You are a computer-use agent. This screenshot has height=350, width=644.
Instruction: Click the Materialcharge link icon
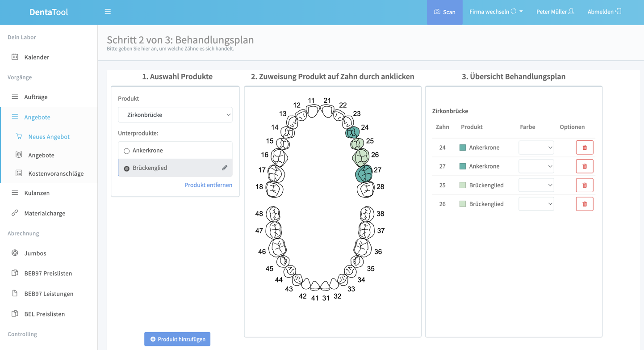click(x=15, y=213)
